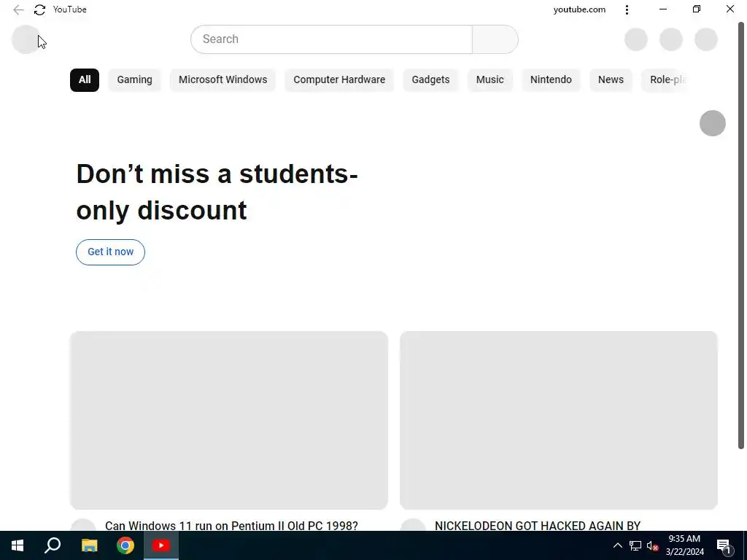Screen dimensions: 747x560
Task: Open the notification center
Action: (724, 546)
